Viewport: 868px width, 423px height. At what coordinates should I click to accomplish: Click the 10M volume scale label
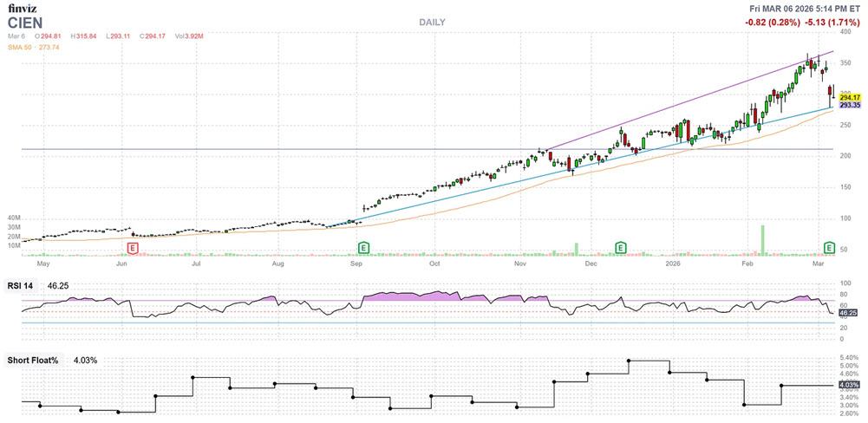click(x=14, y=244)
